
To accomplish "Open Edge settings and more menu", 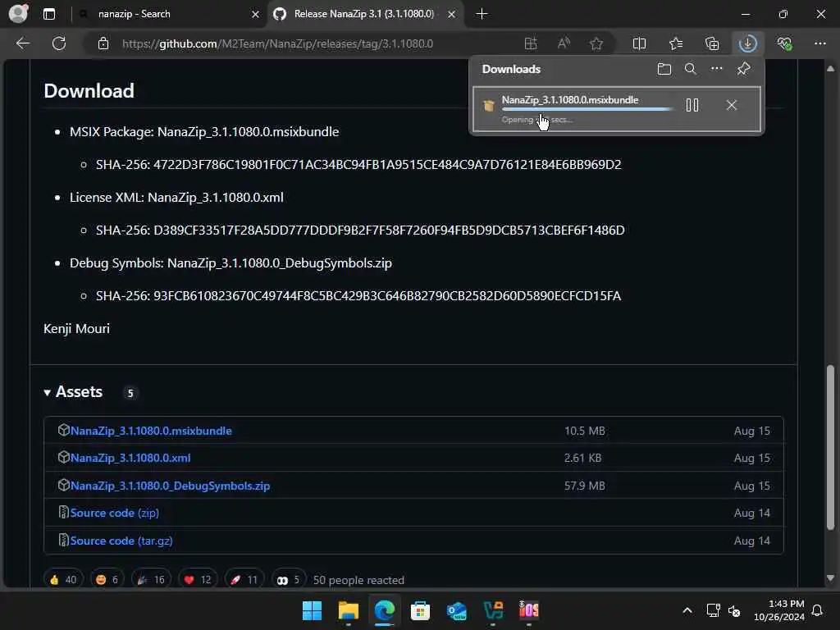I will click(x=819, y=43).
